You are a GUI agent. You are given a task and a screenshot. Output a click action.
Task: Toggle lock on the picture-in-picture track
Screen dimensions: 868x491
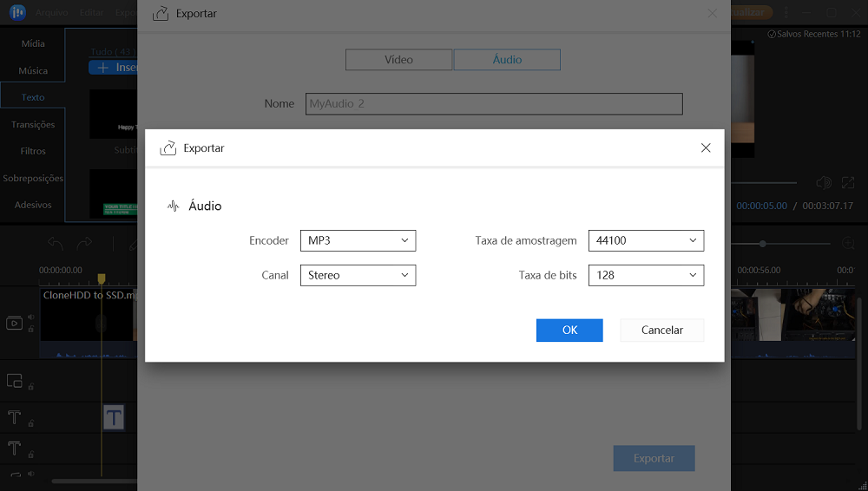[x=31, y=387]
